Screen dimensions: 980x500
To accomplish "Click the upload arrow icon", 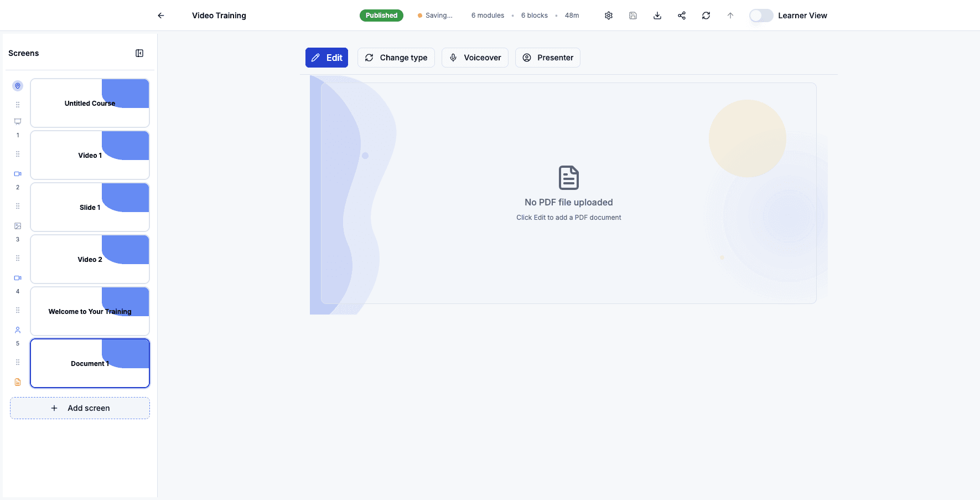I will (x=730, y=16).
